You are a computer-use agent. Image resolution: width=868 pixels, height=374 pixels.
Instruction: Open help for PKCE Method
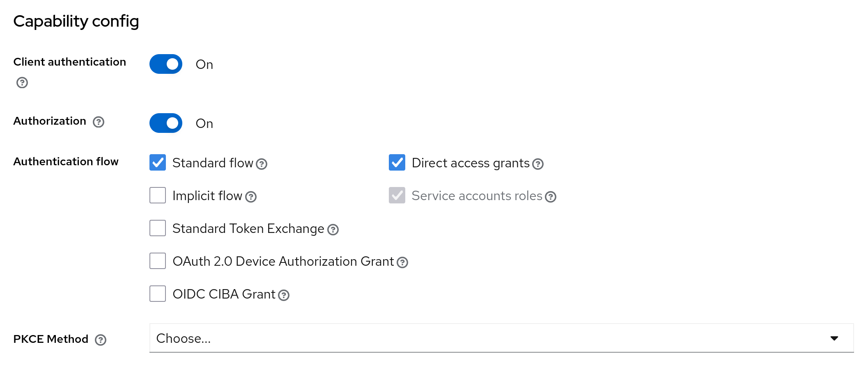click(x=101, y=340)
